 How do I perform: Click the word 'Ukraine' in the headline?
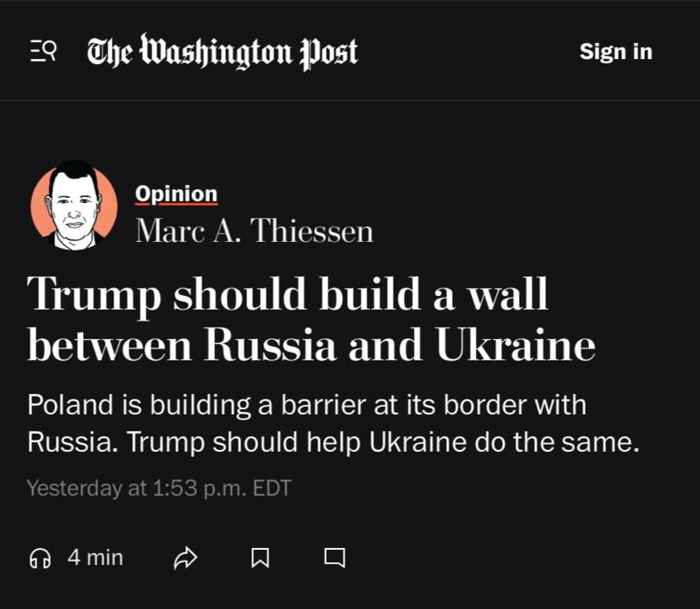(x=516, y=345)
